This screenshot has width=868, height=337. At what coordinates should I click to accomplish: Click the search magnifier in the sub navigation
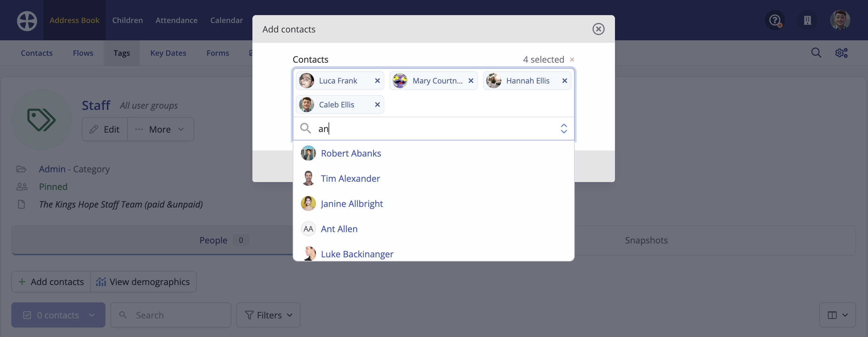(816, 53)
